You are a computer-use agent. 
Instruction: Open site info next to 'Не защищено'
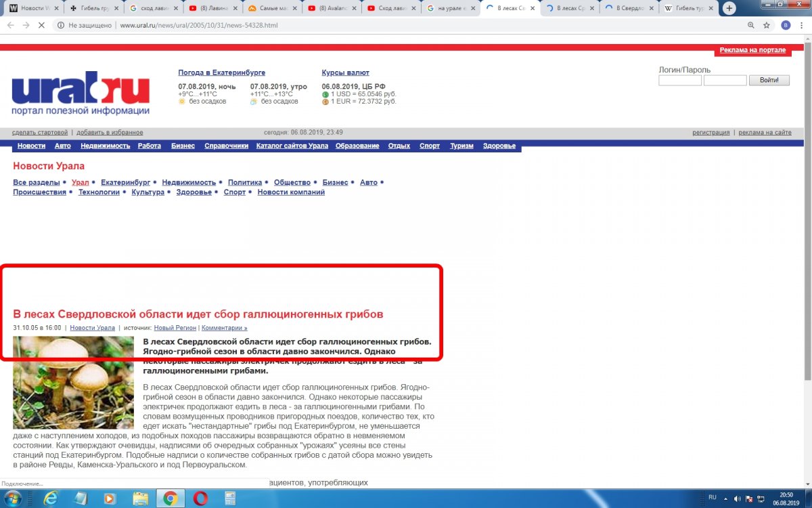coord(61,25)
